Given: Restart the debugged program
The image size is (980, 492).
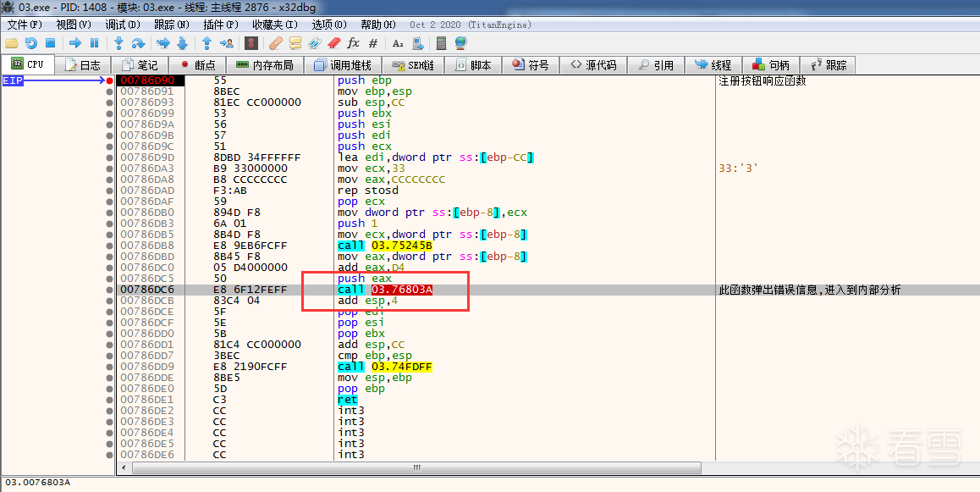Looking at the screenshot, I should coord(31,43).
